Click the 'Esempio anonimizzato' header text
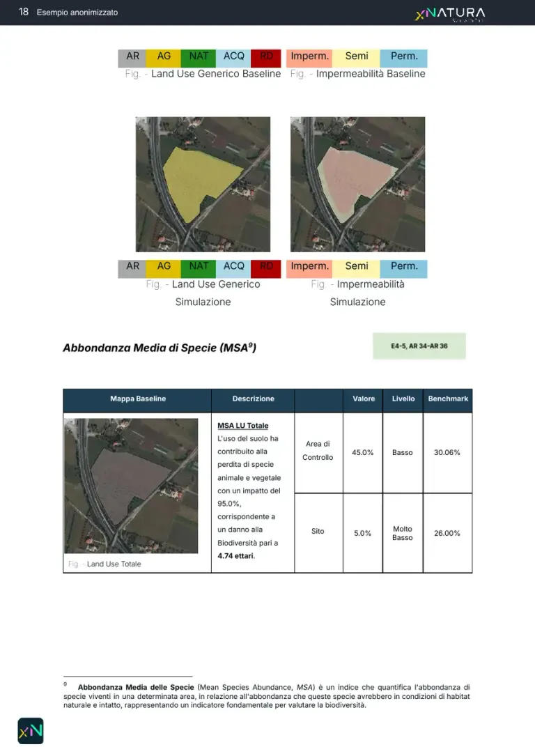 coord(77,12)
